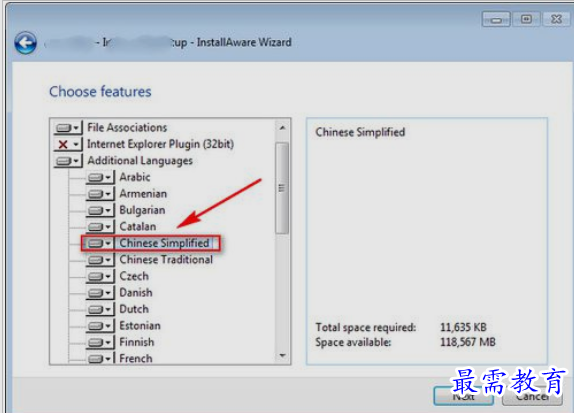This screenshot has width=574, height=413.
Task: Select Danish in the feature tree
Action: [136, 293]
